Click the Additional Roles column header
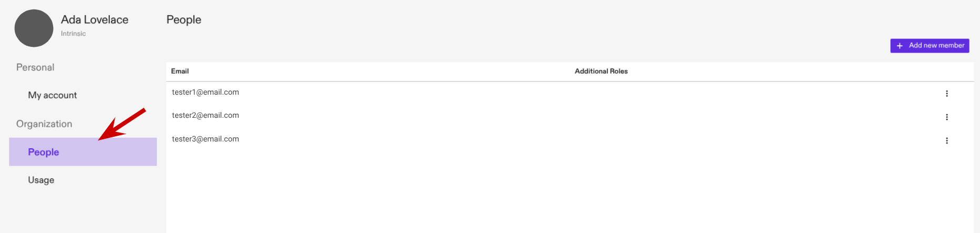This screenshot has width=980, height=233. click(x=601, y=71)
